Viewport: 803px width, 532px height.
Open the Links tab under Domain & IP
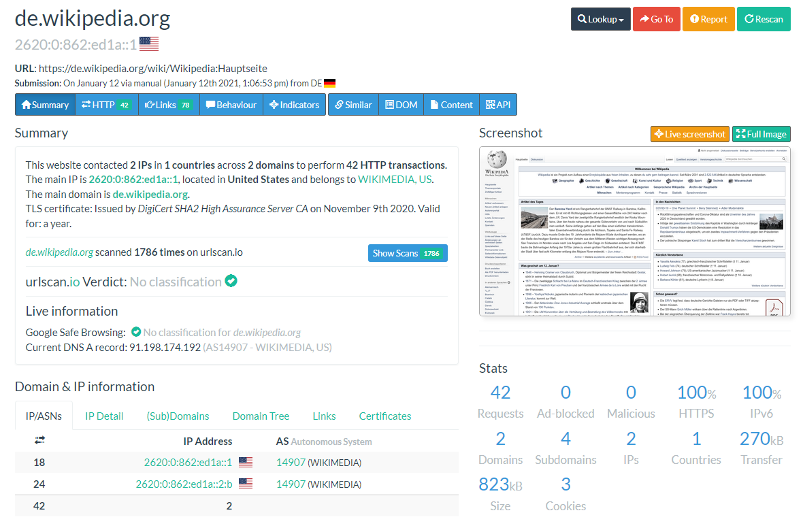coord(324,416)
